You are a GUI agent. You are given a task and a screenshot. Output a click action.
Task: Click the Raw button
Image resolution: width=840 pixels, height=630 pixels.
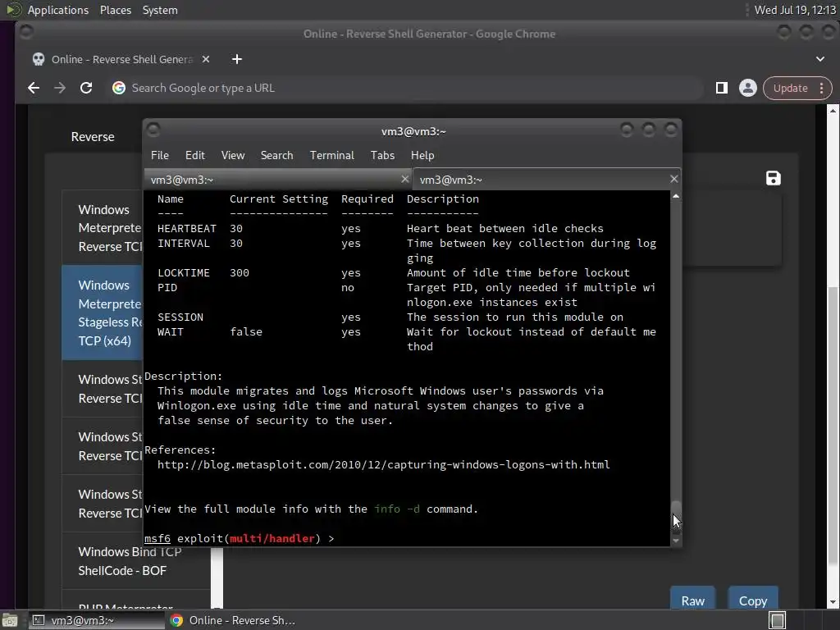[x=692, y=599]
